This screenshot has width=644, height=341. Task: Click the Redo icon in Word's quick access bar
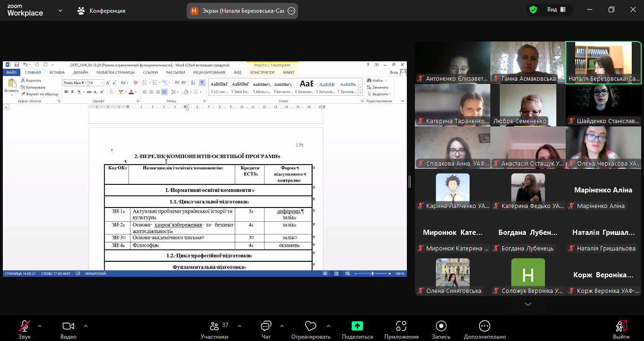point(37,64)
